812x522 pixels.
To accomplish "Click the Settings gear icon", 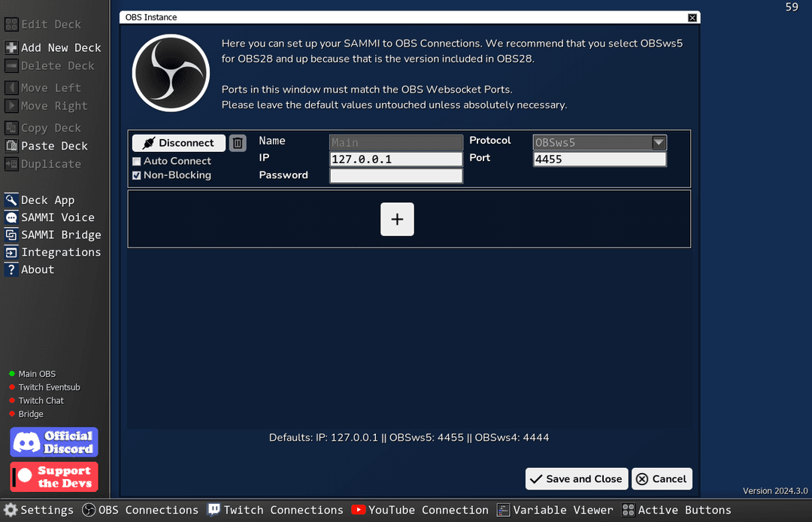I will tap(11, 509).
